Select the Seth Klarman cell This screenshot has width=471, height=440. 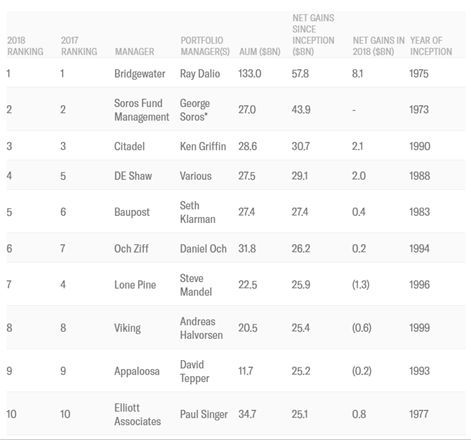198,212
